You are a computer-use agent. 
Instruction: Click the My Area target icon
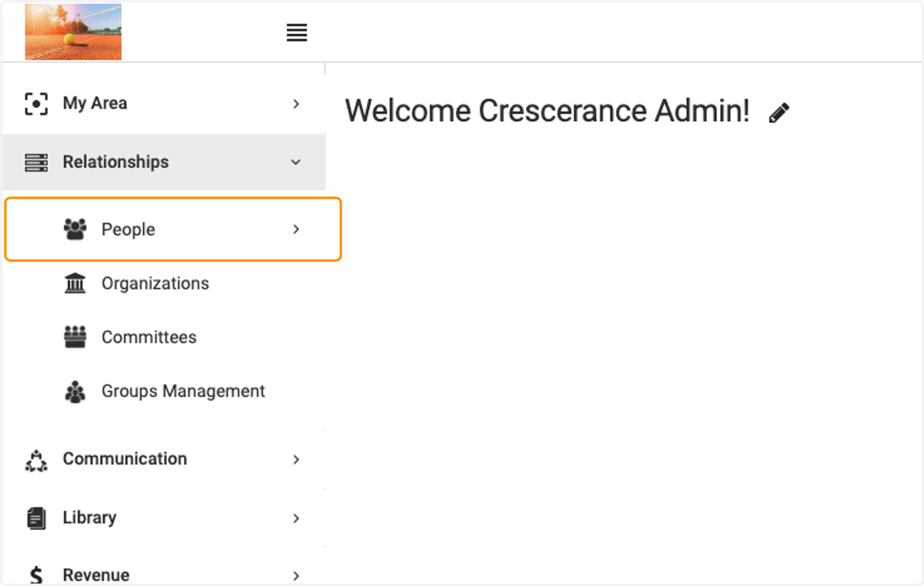[36, 103]
